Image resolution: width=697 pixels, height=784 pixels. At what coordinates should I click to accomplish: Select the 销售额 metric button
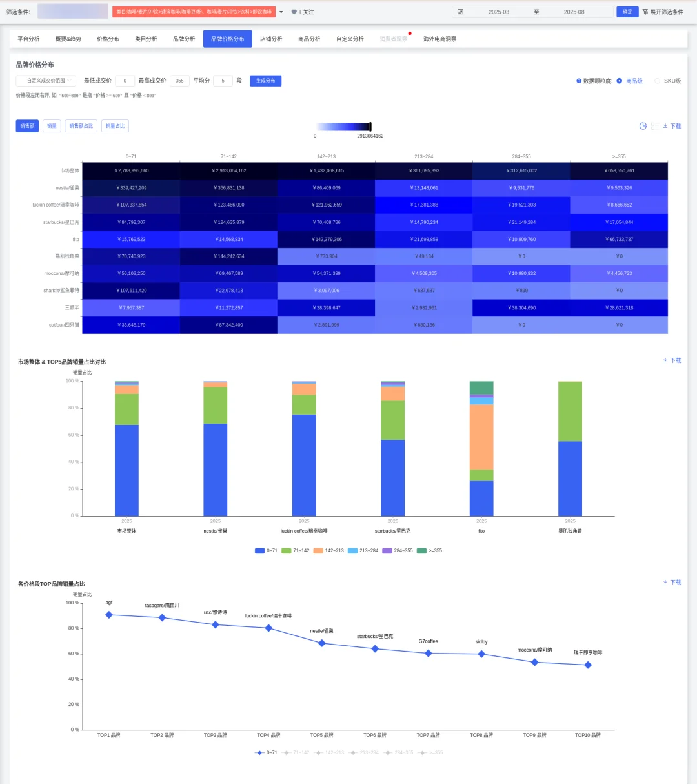point(27,126)
